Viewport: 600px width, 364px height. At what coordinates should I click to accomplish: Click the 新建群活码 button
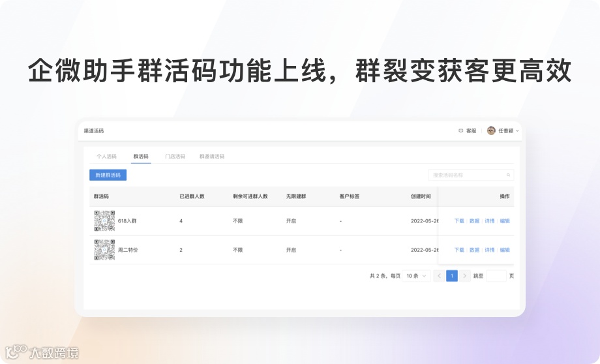[108, 175]
